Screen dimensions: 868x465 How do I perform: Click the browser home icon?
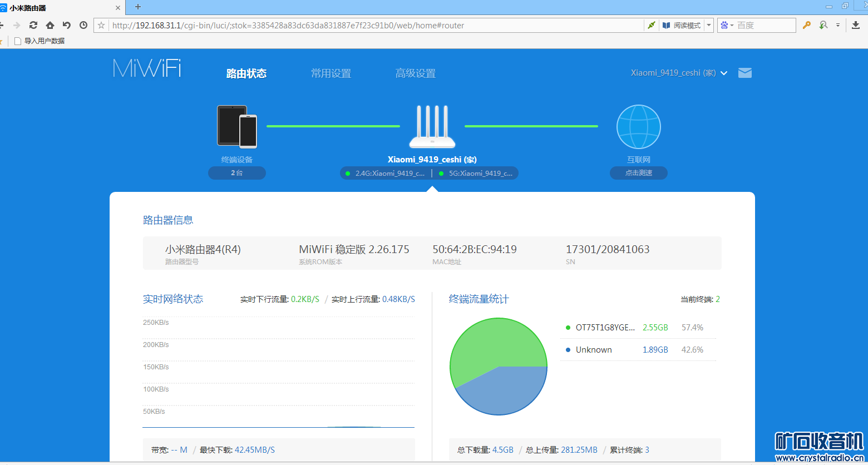pyautogui.click(x=50, y=25)
